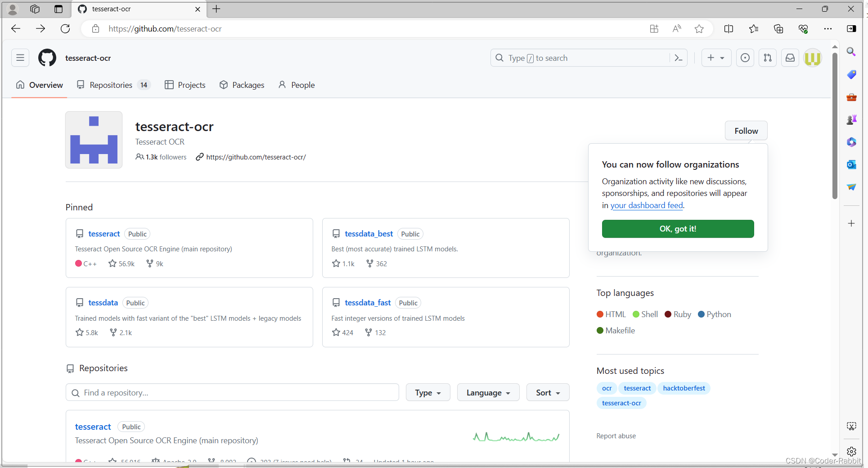Open the tab actions menu icon
The image size is (868, 468).
point(58,9)
